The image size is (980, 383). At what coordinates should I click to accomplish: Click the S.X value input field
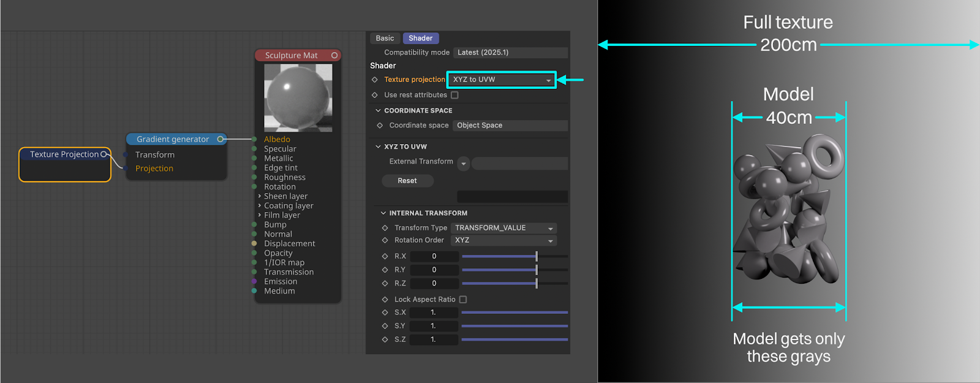point(434,313)
